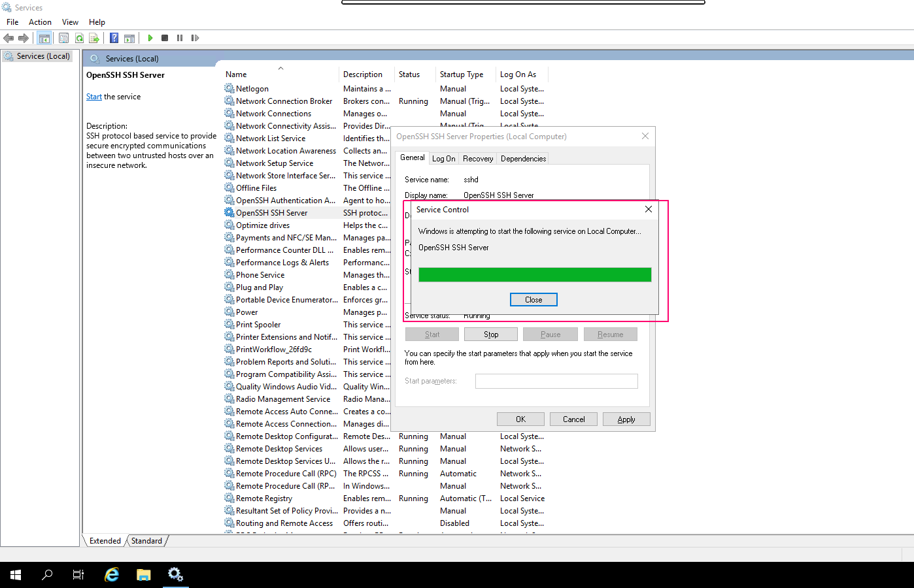
Task: Click the Back arrow in the toolbar
Action: click(8, 38)
